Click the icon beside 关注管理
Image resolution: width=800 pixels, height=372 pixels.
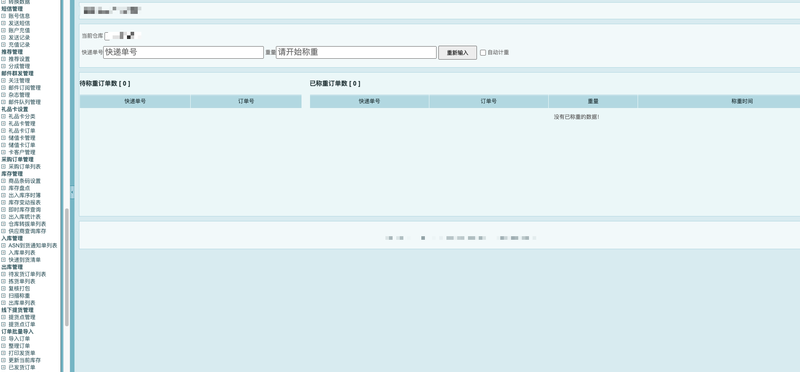coord(4,80)
